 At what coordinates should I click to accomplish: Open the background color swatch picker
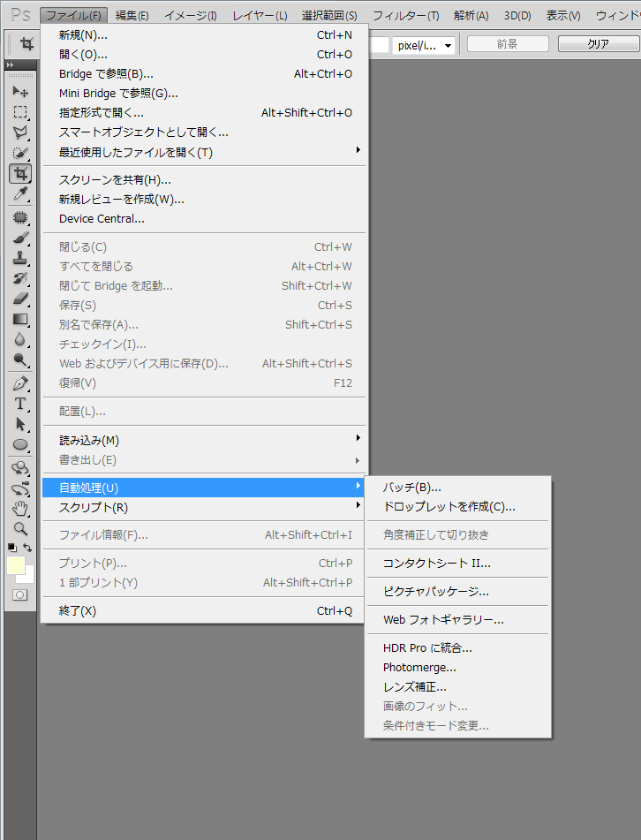click(28, 577)
